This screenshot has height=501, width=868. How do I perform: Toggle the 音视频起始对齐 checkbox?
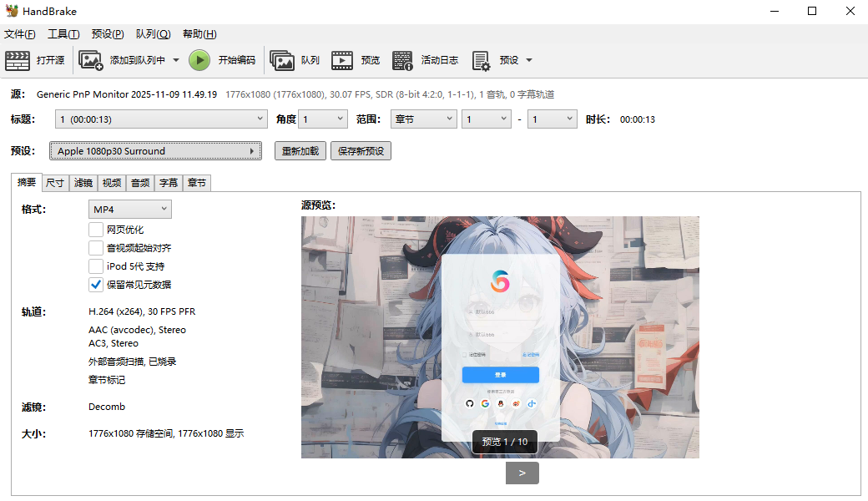point(96,248)
